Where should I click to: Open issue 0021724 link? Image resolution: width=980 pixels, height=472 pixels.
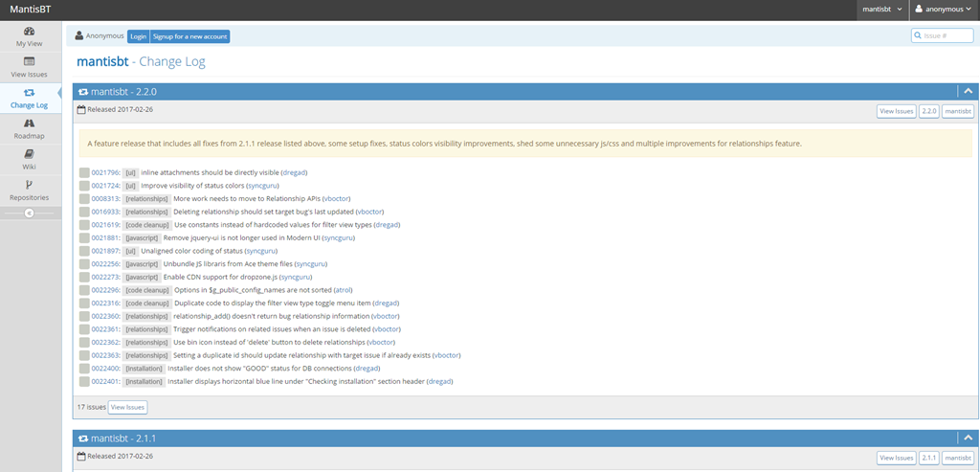tap(105, 186)
